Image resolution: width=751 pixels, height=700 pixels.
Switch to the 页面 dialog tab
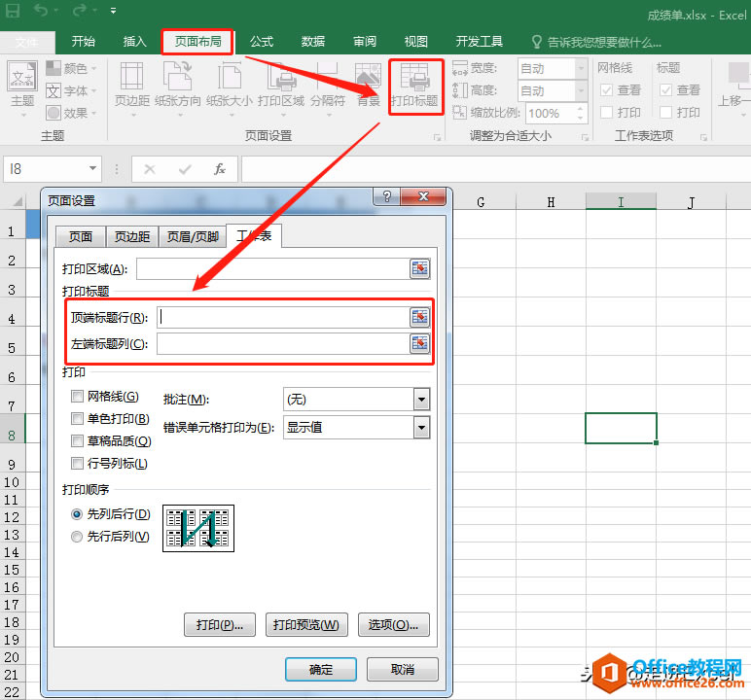[x=81, y=236]
